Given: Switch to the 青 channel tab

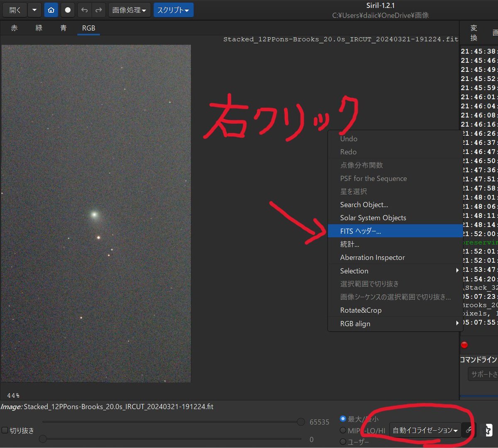Looking at the screenshot, I should (x=63, y=28).
